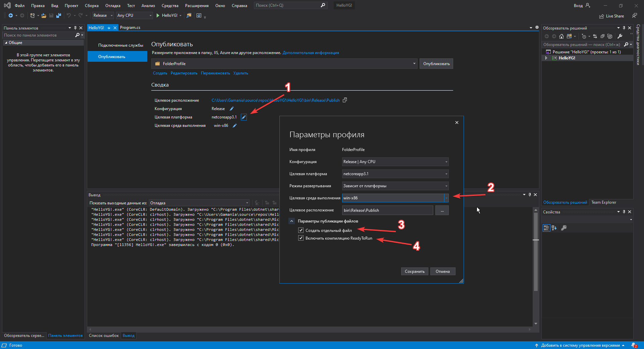
Task: Switch to the Team Explorer tab
Action: [604, 202]
